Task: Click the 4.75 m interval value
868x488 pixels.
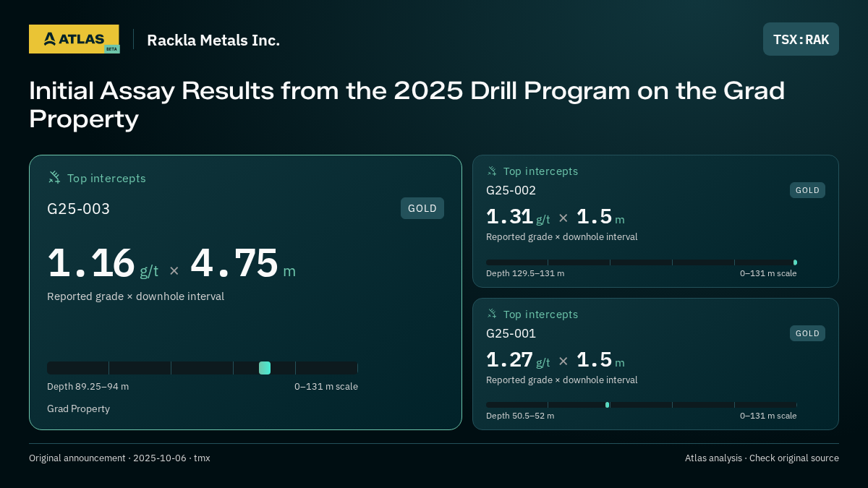Action: [243, 262]
